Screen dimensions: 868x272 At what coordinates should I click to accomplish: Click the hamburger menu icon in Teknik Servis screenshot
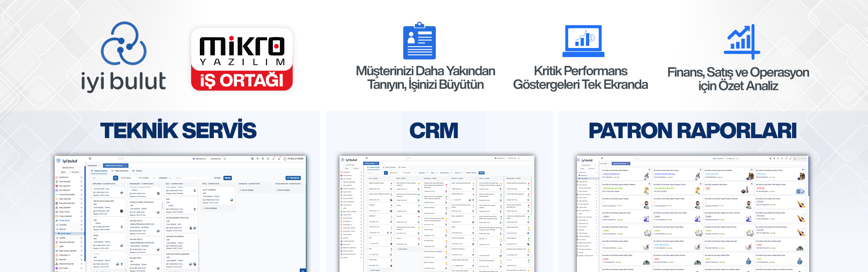click(x=90, y=159)
